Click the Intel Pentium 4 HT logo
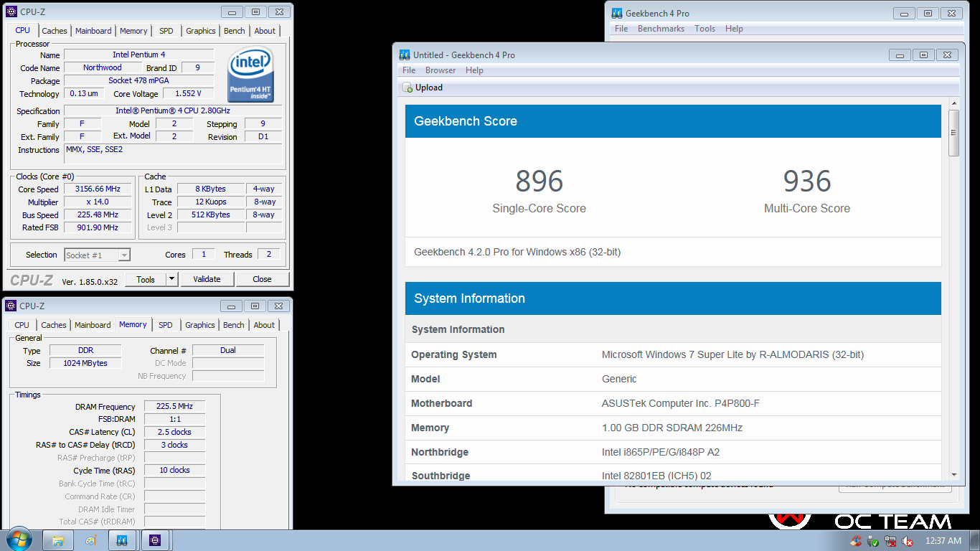This screenshot has height=551, width=980. 250,74
